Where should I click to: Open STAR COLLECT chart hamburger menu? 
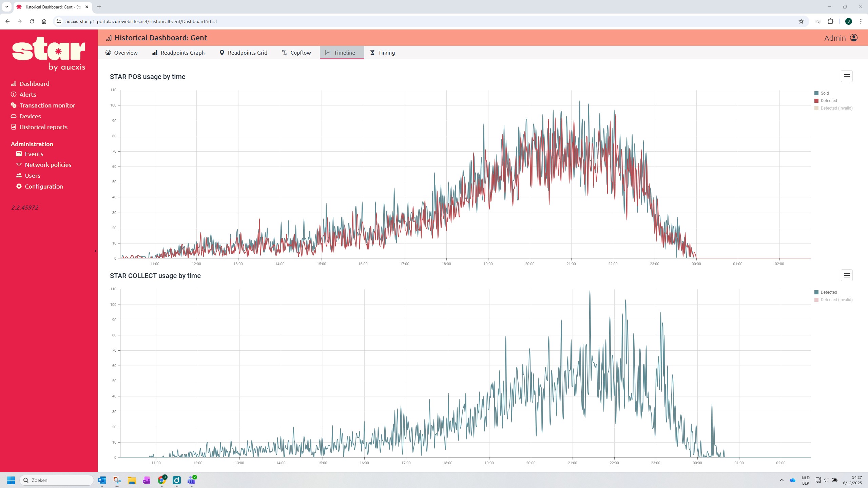coord(847,275)
